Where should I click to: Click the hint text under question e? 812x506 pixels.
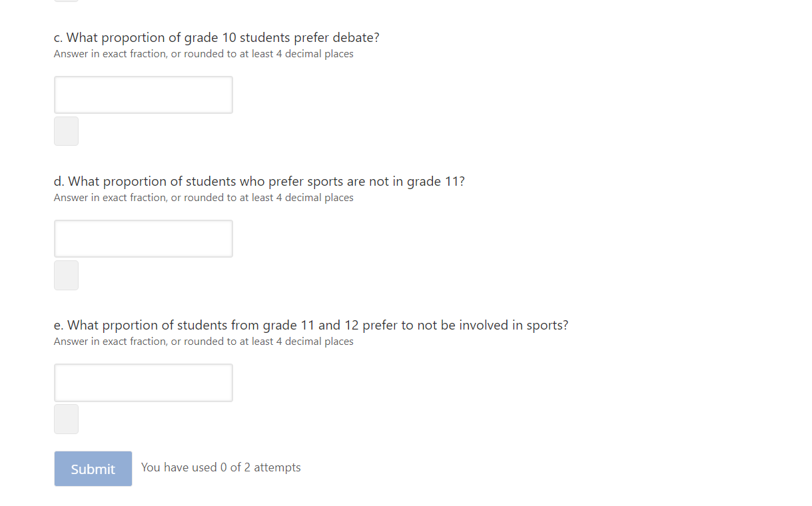(x=203, y=341)
